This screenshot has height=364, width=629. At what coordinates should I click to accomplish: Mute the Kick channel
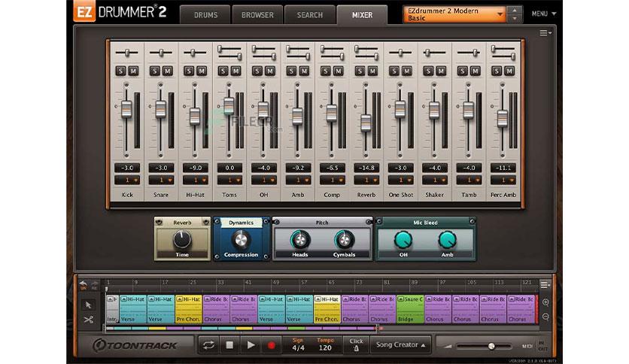pos(133,71)
